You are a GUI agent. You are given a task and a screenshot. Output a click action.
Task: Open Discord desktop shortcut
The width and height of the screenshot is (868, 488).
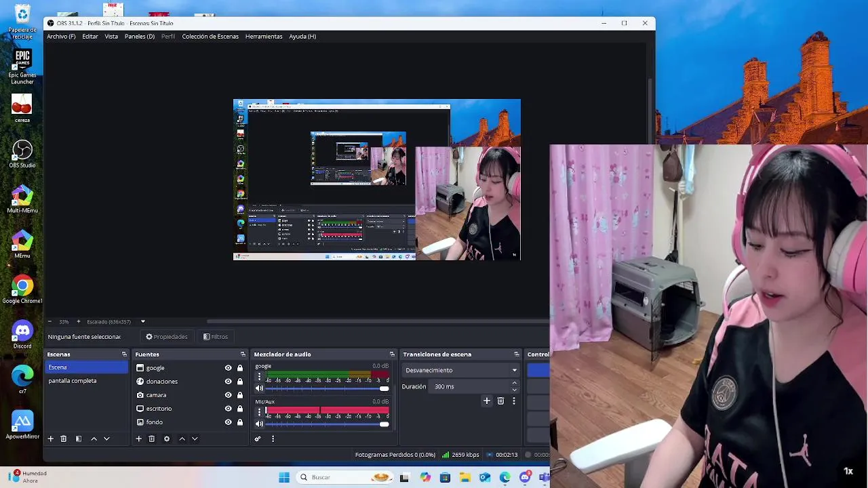[22, 335]
